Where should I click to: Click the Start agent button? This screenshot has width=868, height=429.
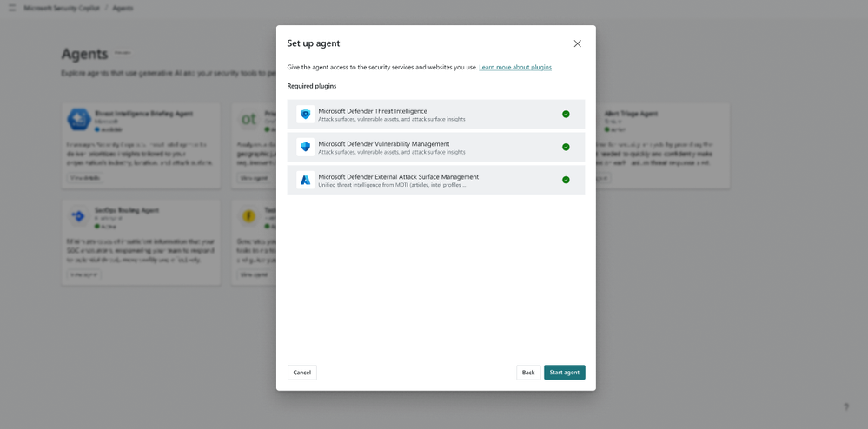coord(564,373)
